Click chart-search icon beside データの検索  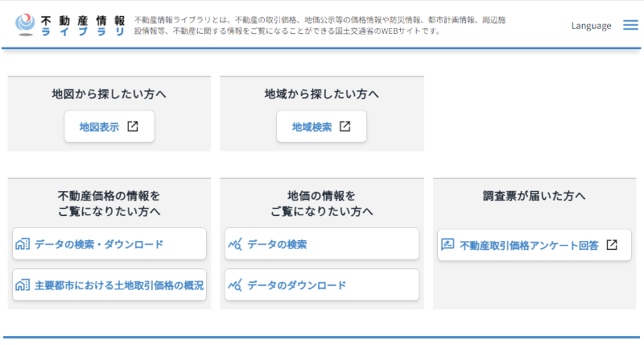tap(235, 243)
